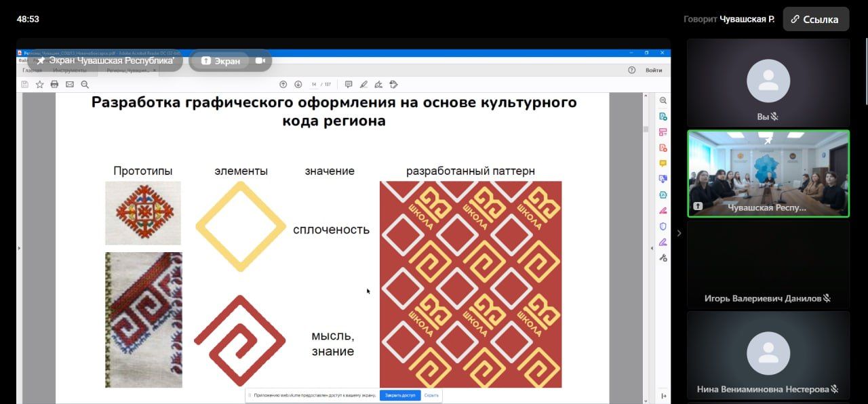Click the sign document icon in Acrobat toolbar
This screenshot has width=868, height=404.
tap(378, 85)
